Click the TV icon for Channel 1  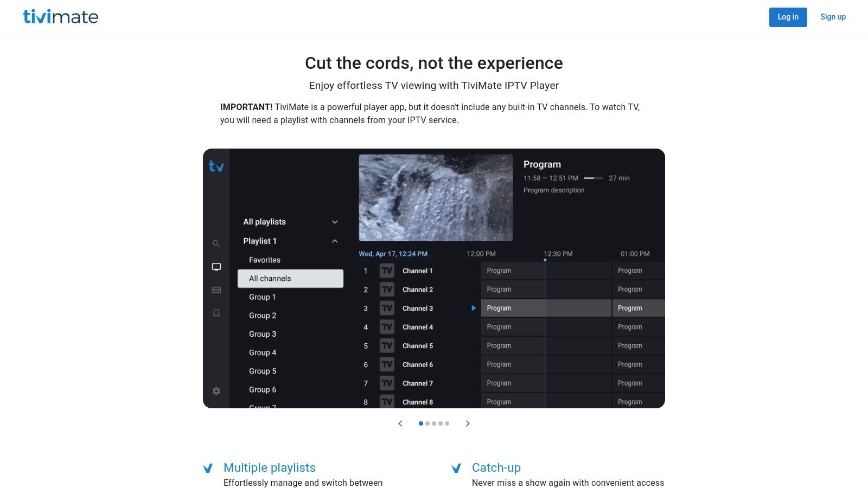387,271
